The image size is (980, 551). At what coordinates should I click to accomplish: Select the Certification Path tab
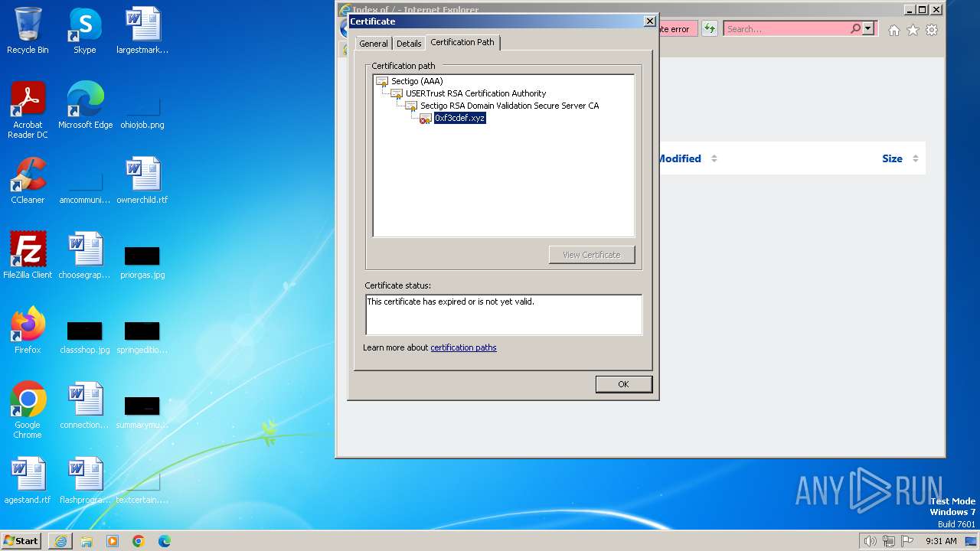tap(462, 42)
